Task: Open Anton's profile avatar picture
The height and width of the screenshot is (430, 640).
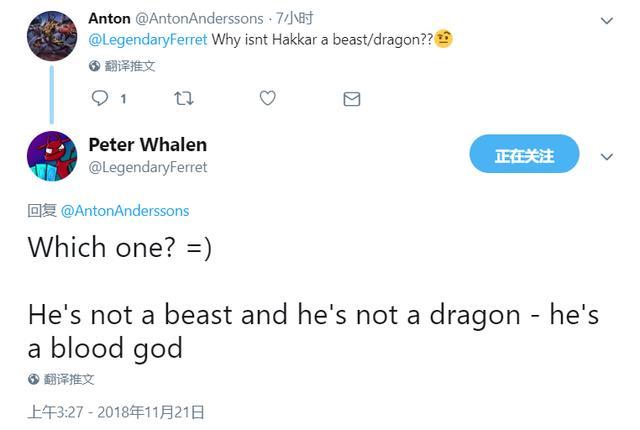Action: pos(51,35)
